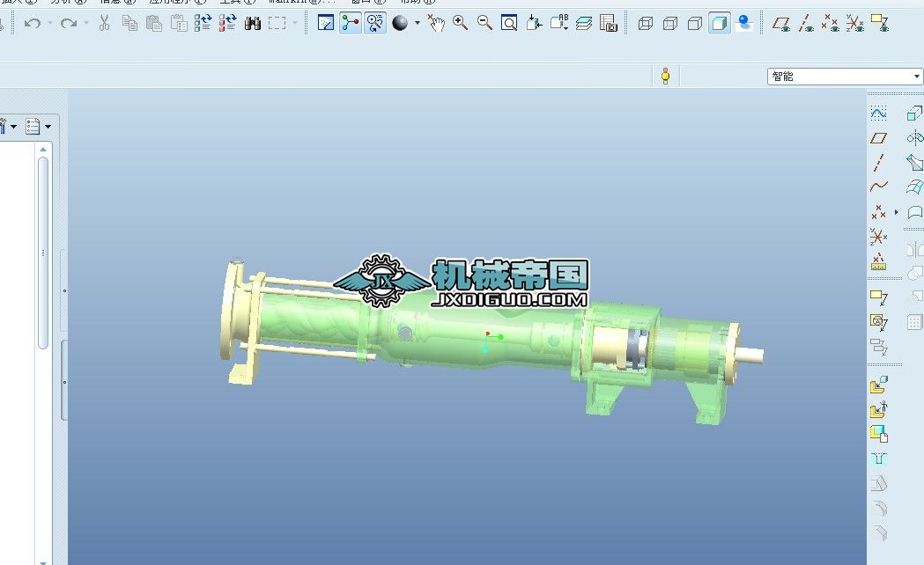This screenshot has width=924, height=565.
Task: Toggle annotation element display
Action: [x=880, y=23]
